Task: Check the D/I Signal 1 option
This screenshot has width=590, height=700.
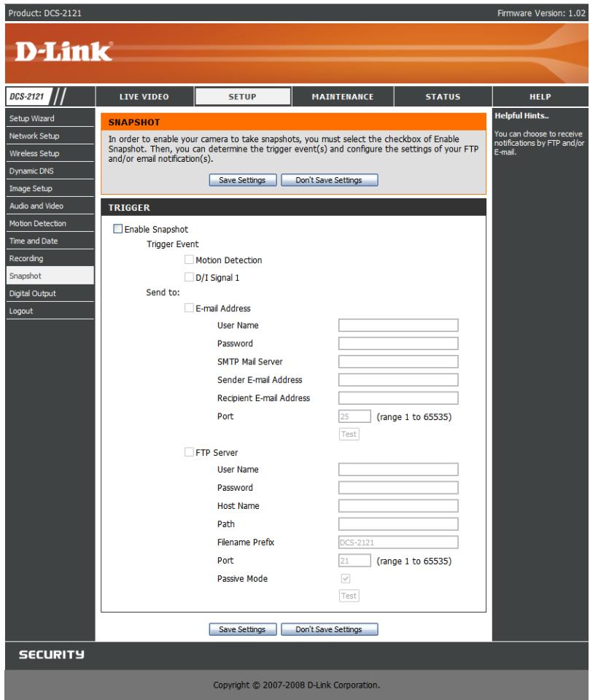Action: click(x=189, y=277)
